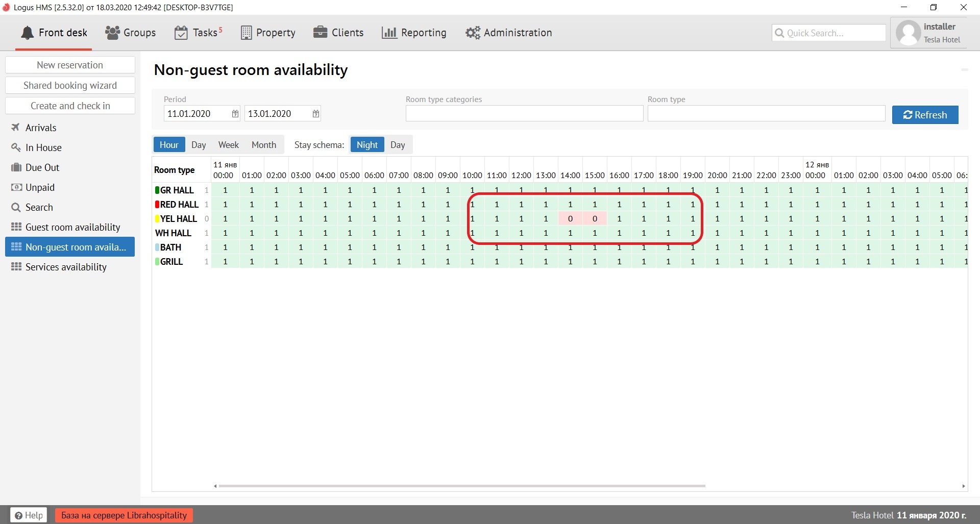This screenshot has height=524, width=980.
Task: Launch the Shared booking wizard
Action: click(x=70, y=85)
